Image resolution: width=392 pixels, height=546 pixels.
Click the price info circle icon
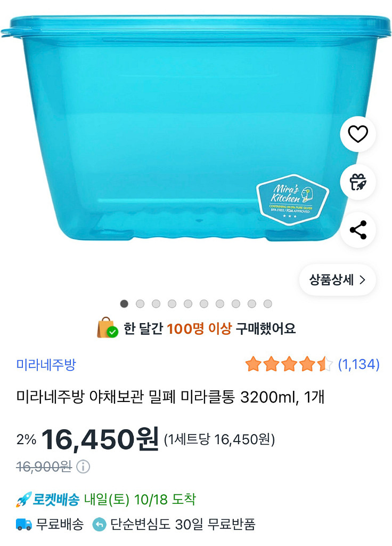point(83,467)
